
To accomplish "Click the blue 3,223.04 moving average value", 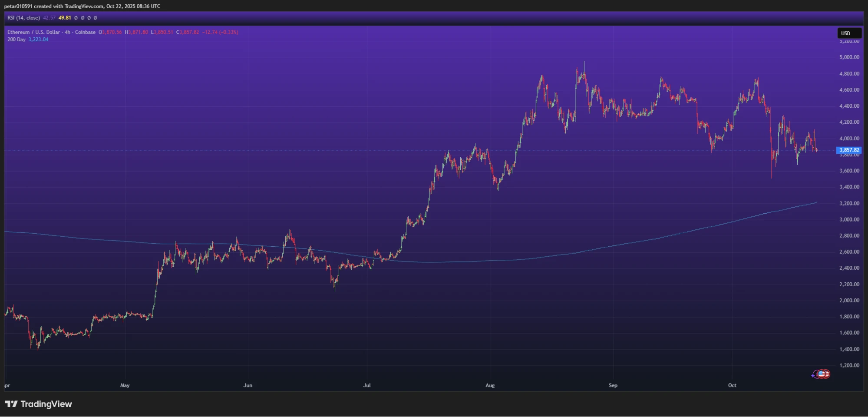I will (38, 40).
